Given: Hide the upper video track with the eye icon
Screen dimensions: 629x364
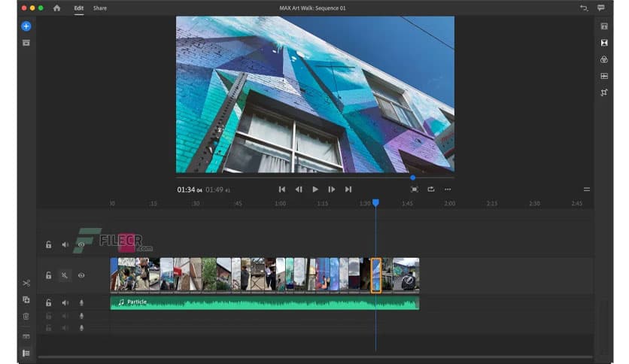Looking at the screenshot, I should tap(81, 244).
